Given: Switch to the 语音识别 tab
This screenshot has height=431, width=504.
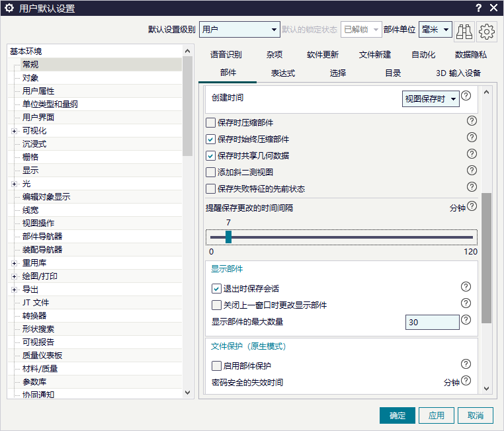Looking at the screenshot, I should pyautogui.click(x=226, y=55).
